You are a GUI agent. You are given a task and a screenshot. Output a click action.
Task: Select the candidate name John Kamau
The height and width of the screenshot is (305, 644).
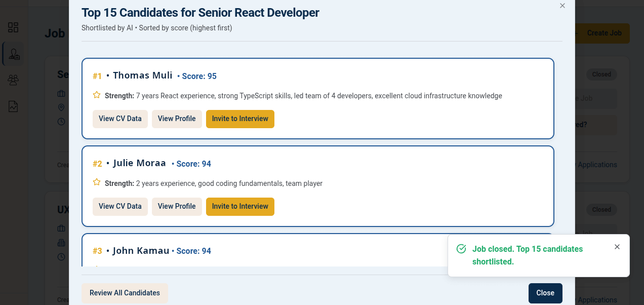point(141,251)
